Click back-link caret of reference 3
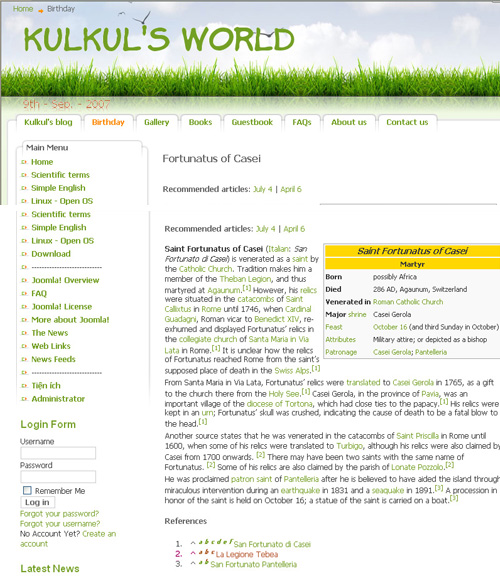Screen dimensions: 500x576 coord(193,563)
